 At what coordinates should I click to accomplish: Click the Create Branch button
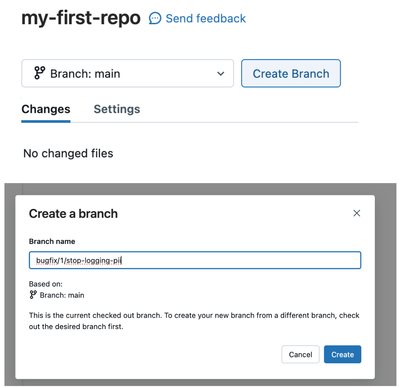[291, 73]
